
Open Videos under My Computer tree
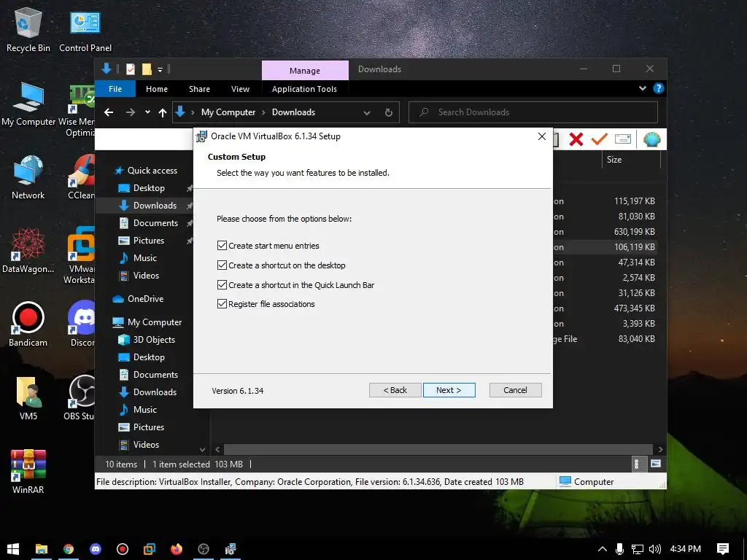[146, 445]
